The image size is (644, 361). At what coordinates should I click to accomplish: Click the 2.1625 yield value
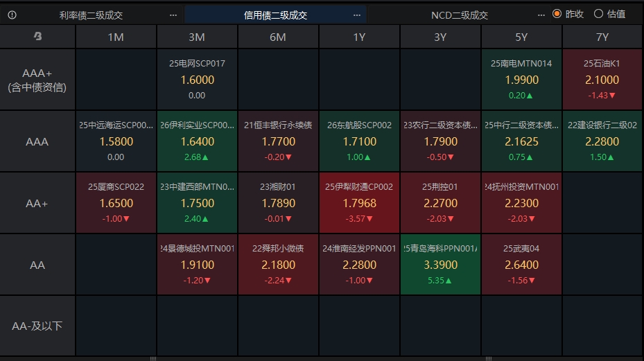coord(521,141)
